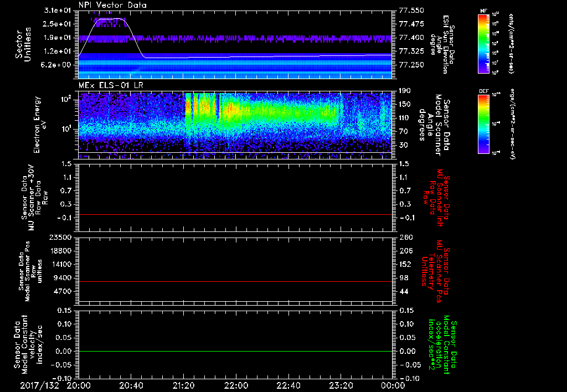This screenshot has width=567, height=392.
Task: Click the red Scanner Pos telemetry line
Action: [x=235, y=282]
